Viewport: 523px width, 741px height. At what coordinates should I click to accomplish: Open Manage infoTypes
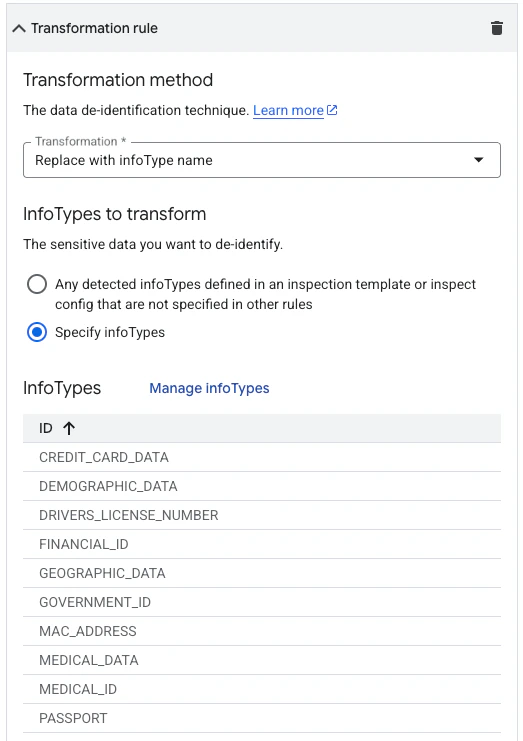(x=209, y=388)
